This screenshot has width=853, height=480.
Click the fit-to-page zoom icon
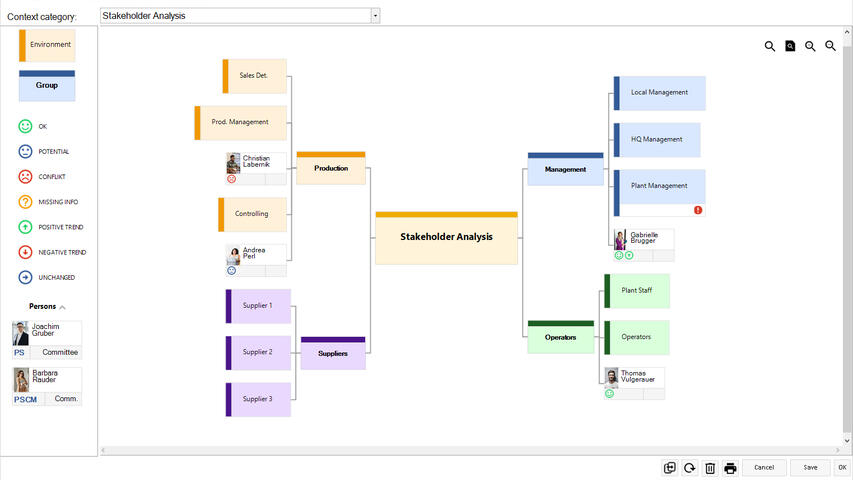pos(790,46)
